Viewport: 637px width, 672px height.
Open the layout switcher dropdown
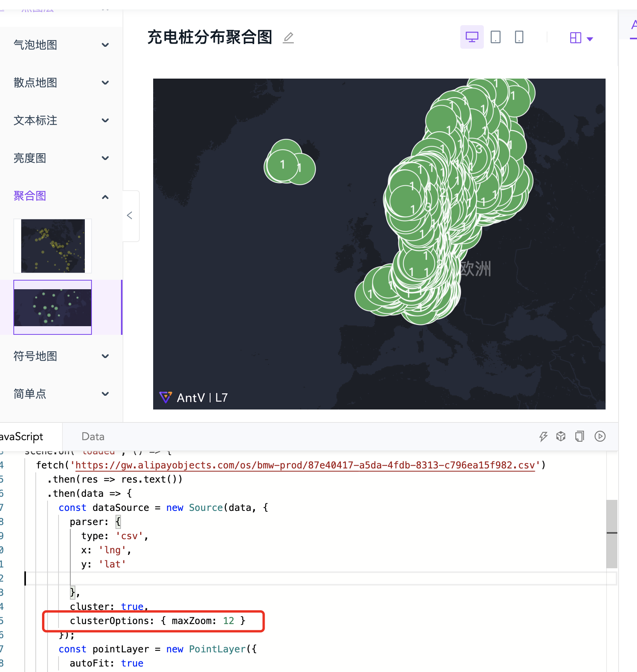coord(580,38)
